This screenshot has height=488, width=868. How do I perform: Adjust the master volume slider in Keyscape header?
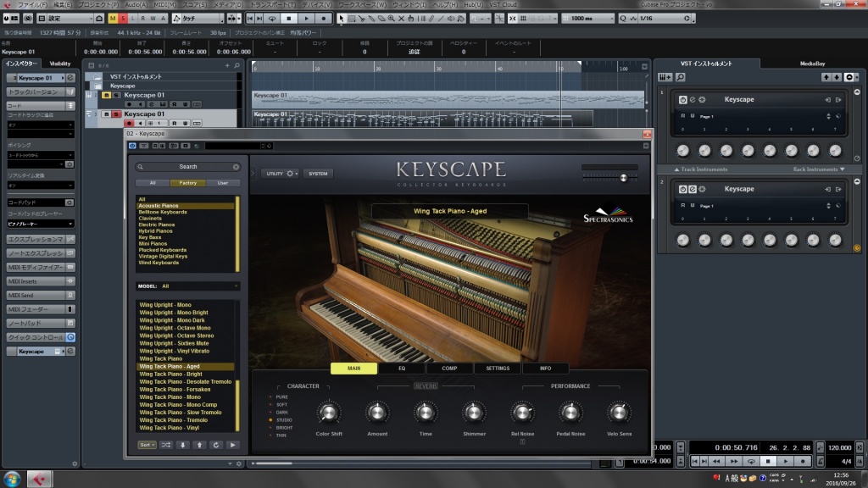click(x=624, y=177)
